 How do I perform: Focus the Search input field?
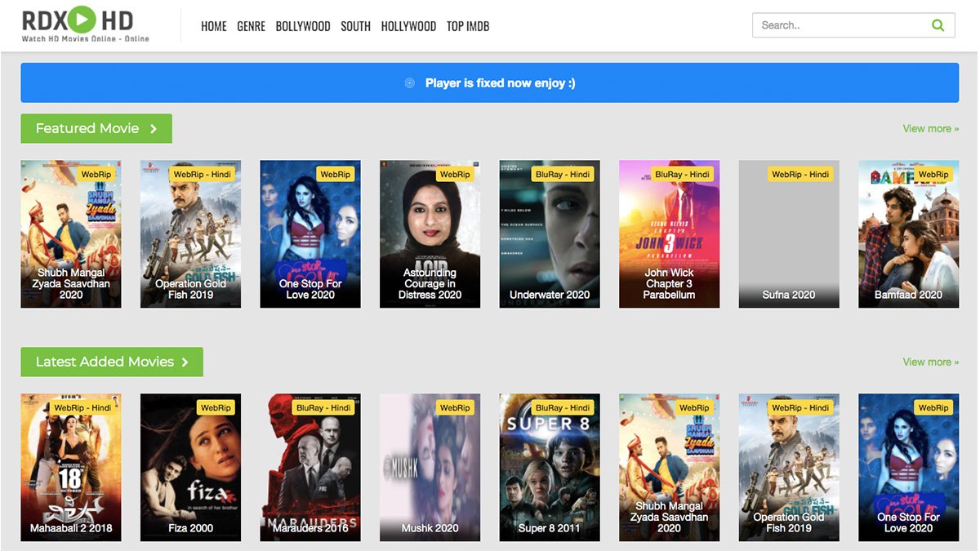tap(853, 25)
